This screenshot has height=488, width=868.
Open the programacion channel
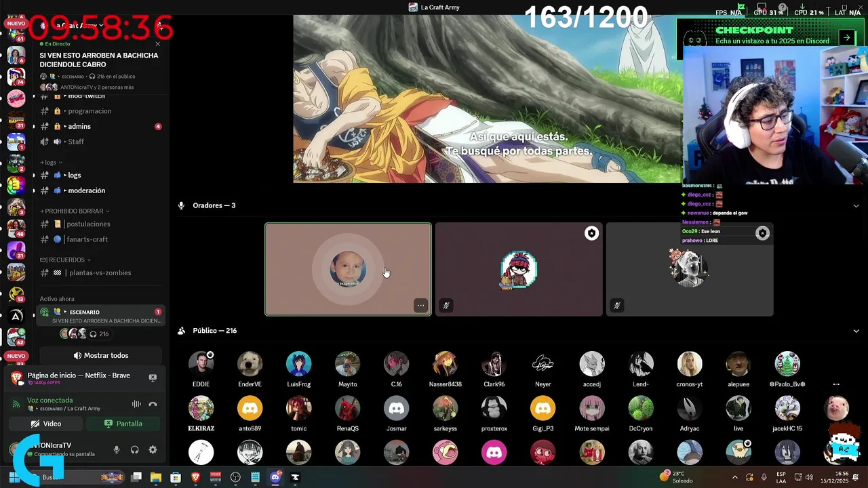pyautogui.click(x=100, y=110)
